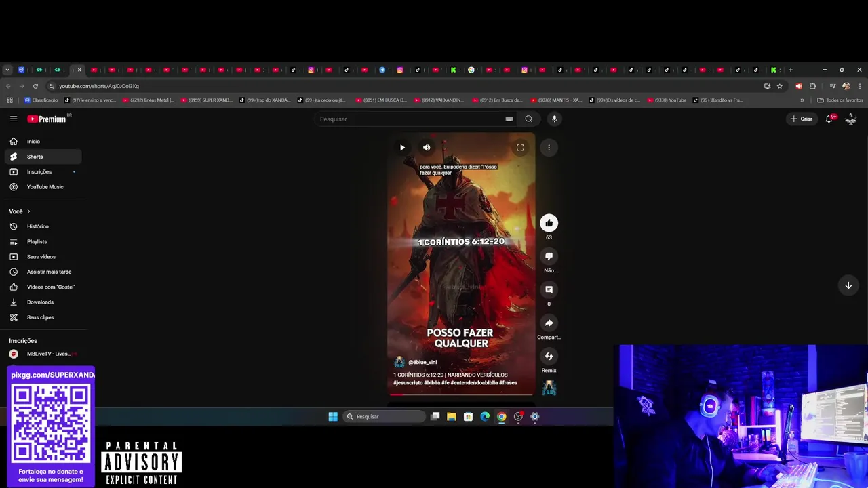Open Assistir mais tarde list
Image resolution: width=868 pixels, height=488 pixels.
tap(43, 272)
